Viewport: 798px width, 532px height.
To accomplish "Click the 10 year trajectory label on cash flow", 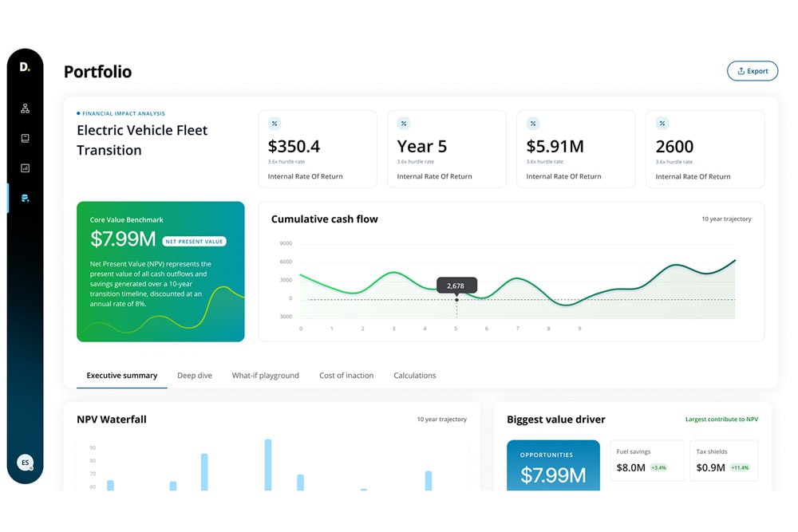I will (726, 219).
